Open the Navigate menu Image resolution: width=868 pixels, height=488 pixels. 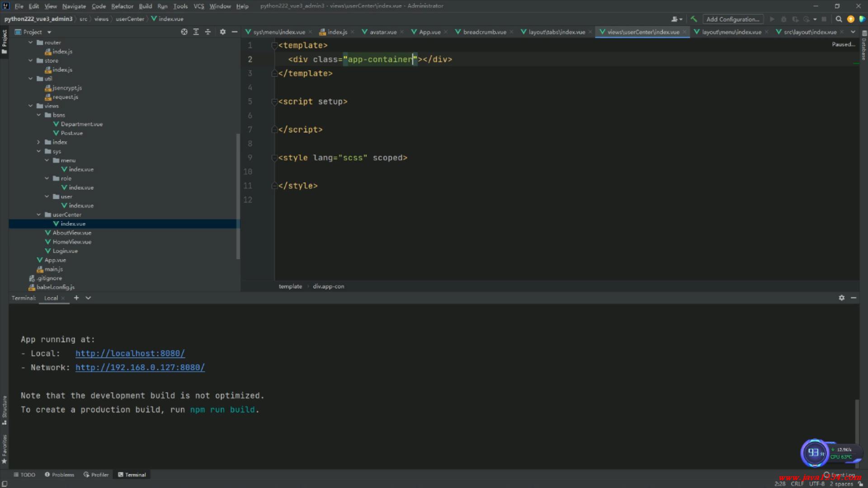click(74, 6)
